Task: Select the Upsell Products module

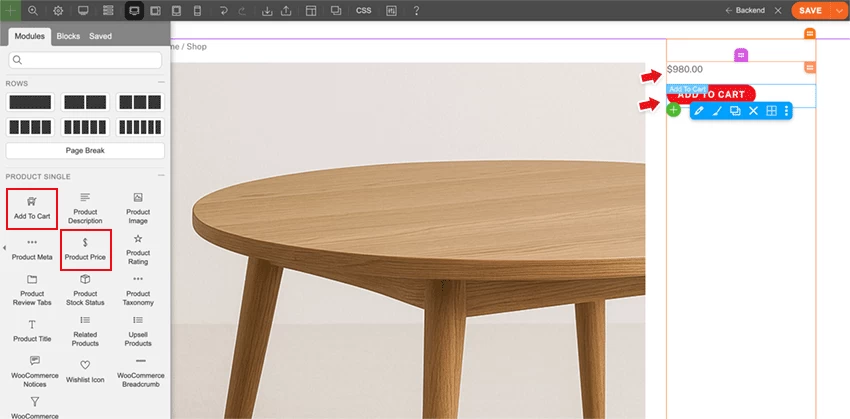Action: [138, 331]
